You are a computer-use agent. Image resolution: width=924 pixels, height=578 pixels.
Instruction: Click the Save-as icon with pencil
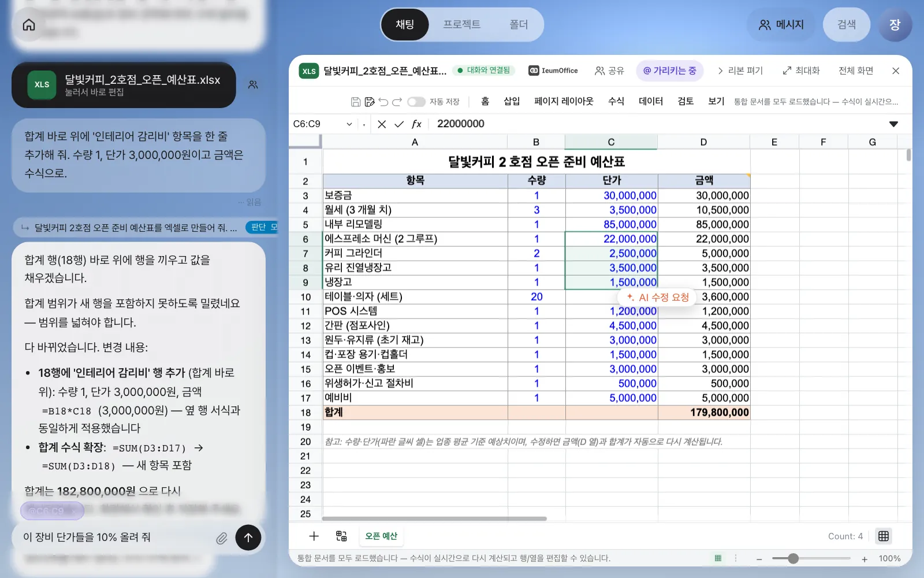point(370,102)
